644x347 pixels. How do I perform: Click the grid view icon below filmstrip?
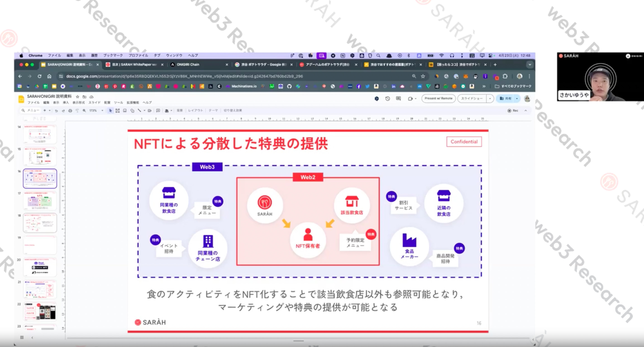(22, 337)
